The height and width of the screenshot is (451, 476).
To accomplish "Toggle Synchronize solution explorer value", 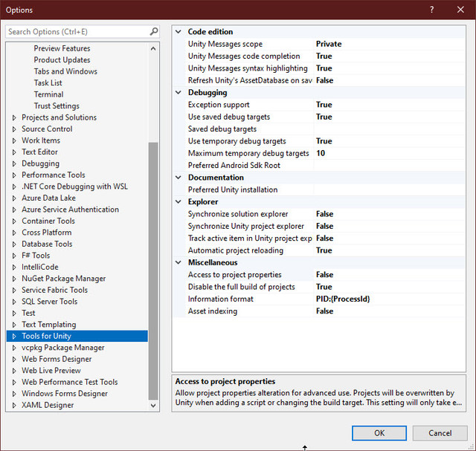I will [x=390, y=214].
